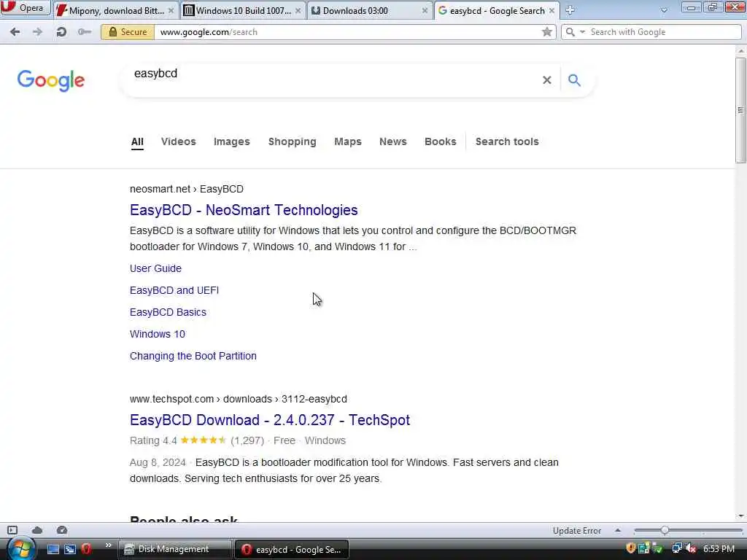The width and height of the screenshot is (747, 560).
Task: Switch to Shopping results
Action: coord(292,141)
